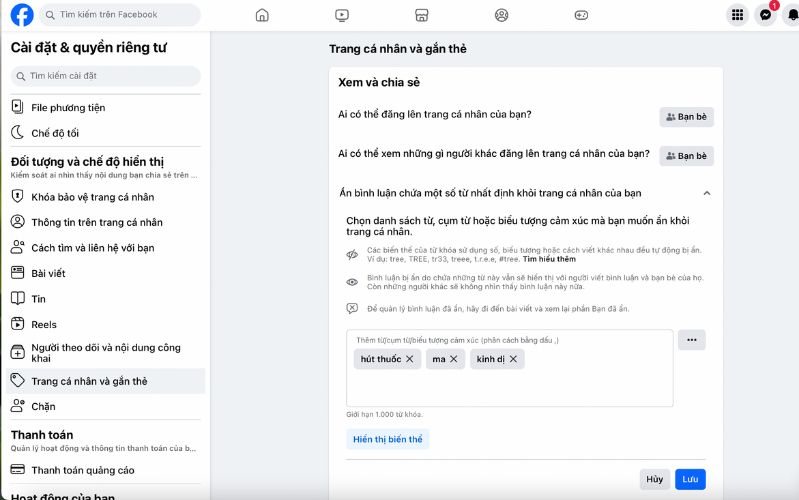Viewport: 799px width, 500px height.
Task: Open 'Người theo dõi và nội dung công khai'
Action: tap(105, 353)
